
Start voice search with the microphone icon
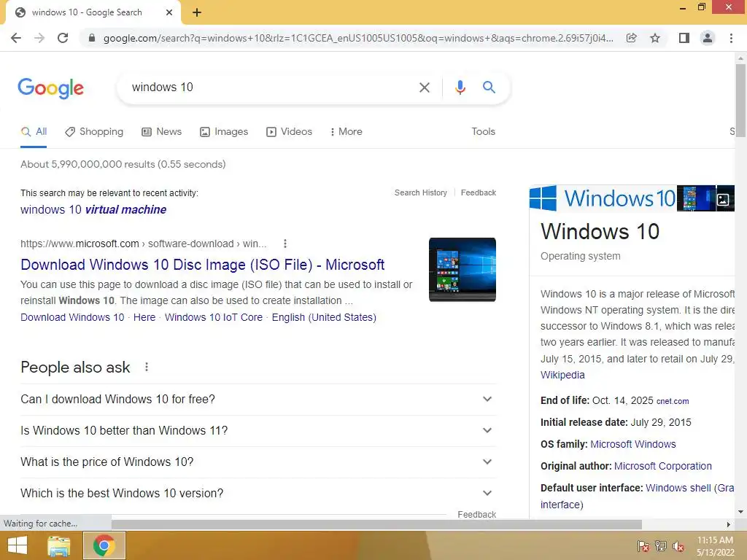tap(460, 87)
